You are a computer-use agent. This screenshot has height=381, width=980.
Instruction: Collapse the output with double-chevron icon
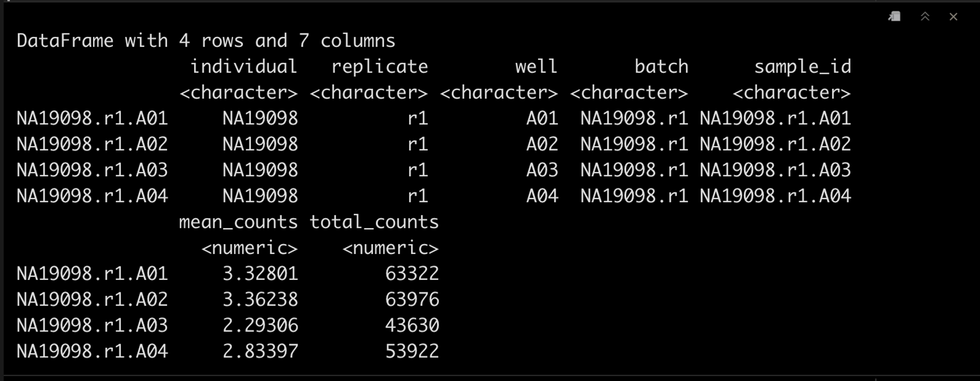click(x=925, y=17)
